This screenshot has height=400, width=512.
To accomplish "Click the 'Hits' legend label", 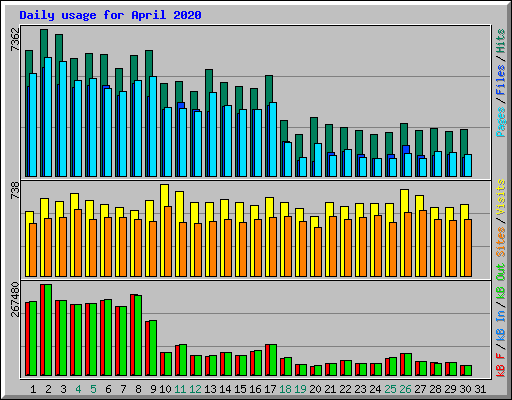I will (500, 41).
